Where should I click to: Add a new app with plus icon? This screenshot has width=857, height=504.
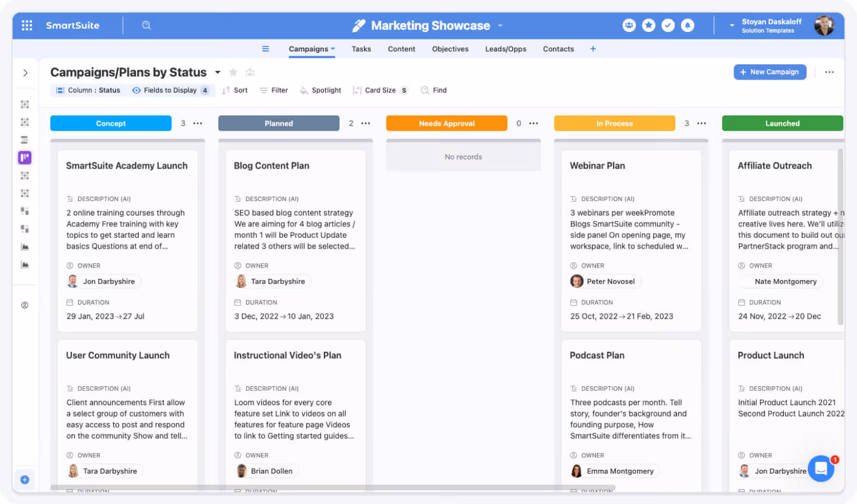593,49
